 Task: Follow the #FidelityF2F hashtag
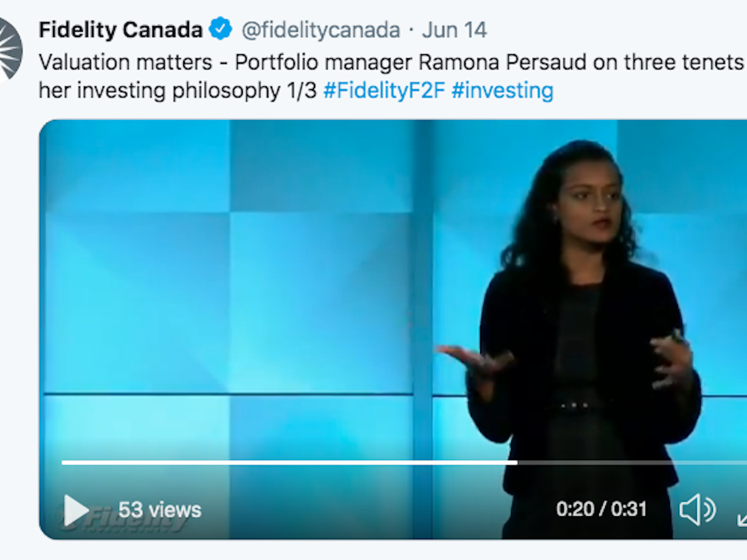point(384,90)
